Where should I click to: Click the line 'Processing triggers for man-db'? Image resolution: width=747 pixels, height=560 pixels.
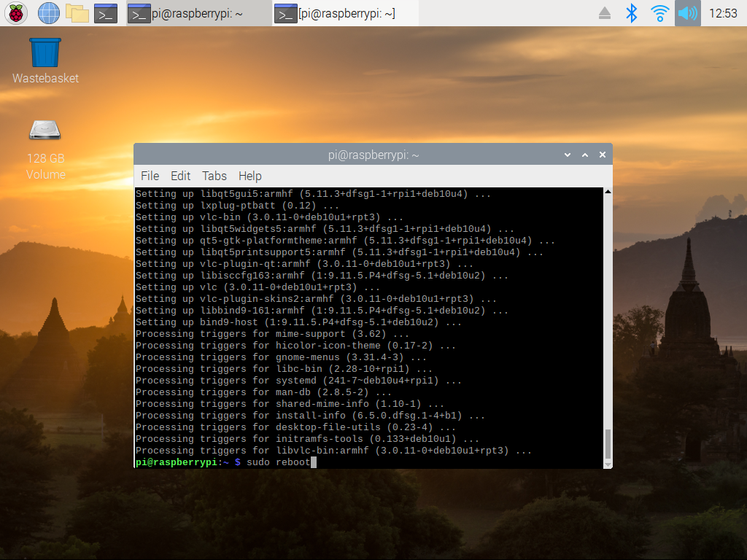coord(263,392)
